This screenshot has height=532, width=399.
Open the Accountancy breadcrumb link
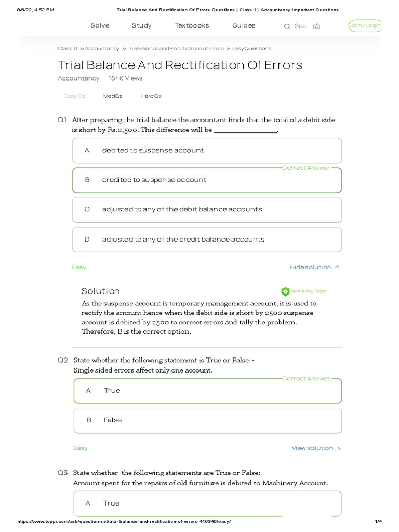tap(102, 49)
